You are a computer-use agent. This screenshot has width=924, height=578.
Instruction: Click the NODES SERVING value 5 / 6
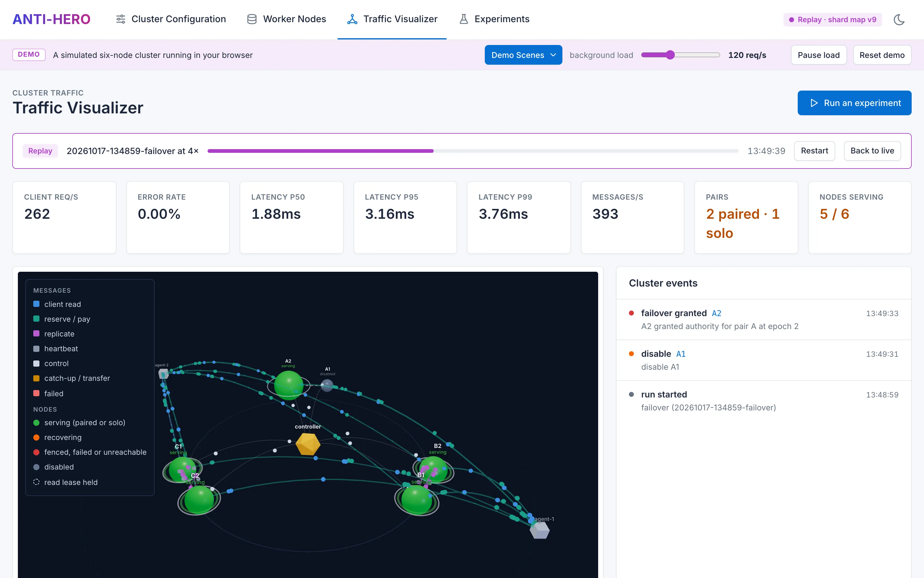click(834, 214)
